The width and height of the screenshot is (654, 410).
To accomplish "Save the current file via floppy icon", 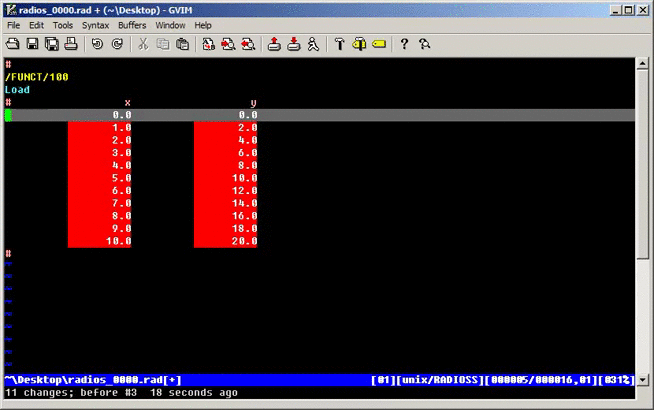I will tap(32, 44).
